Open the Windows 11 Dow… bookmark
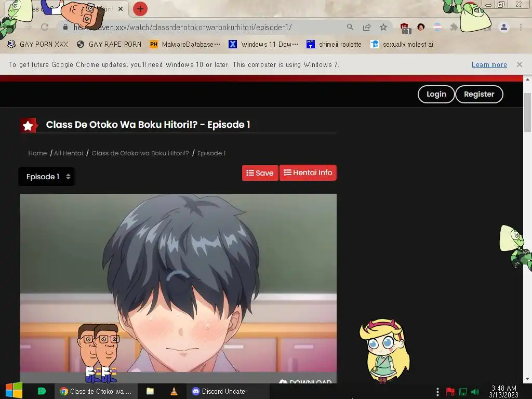Viewport: 532px width, 399px height. click(x=263, y=45)
